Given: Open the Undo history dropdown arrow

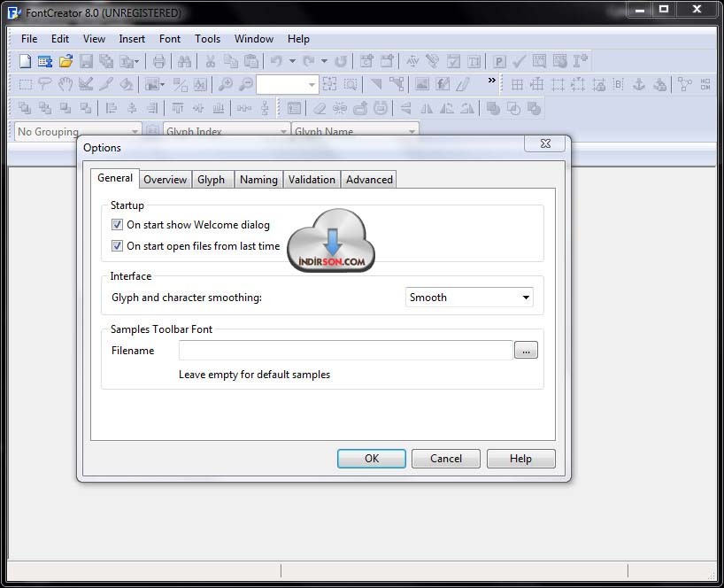Looking at the screenshot, I should pos(292,60).
